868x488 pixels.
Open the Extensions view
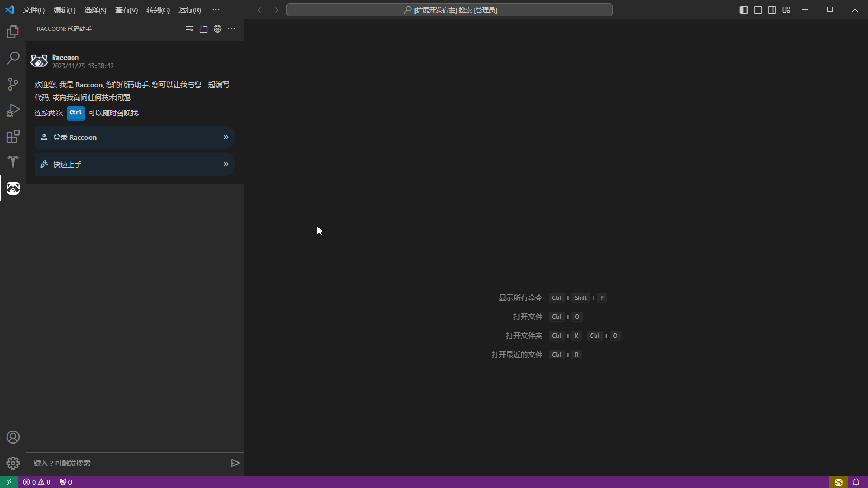point(13,136)
